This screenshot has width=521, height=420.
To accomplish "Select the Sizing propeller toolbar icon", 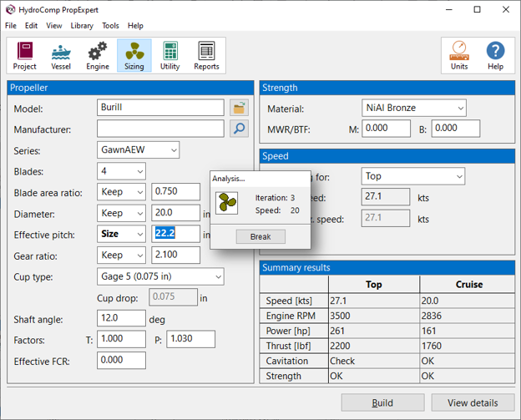I will pyautogui.click(x=134, y=55).
